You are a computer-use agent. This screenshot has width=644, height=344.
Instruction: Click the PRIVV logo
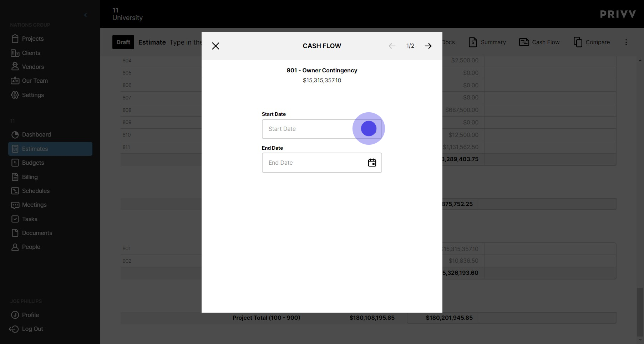coord(618,14)
